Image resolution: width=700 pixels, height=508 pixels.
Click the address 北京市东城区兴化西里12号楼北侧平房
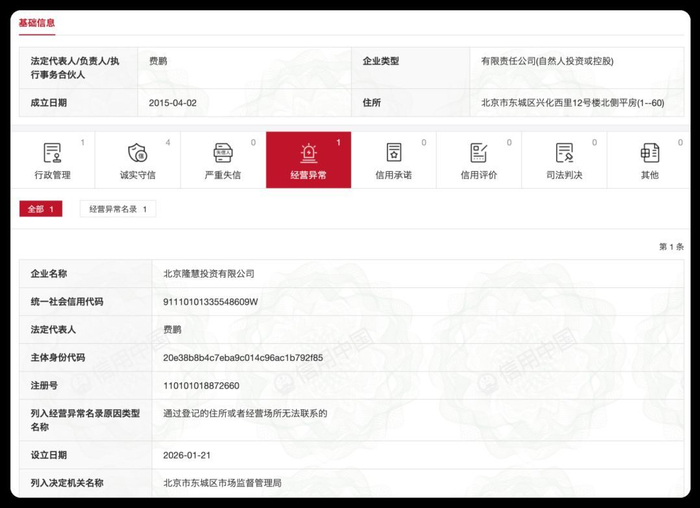[x=559, y=103]
